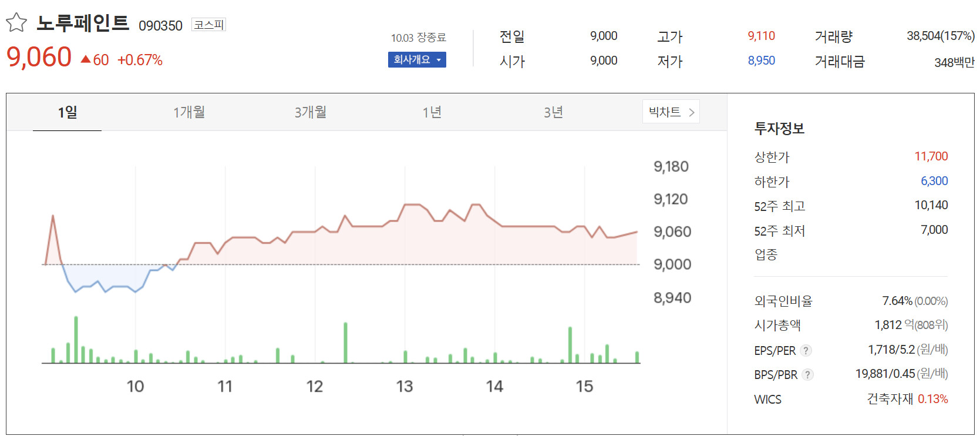Click the BPS/PBR label
This screenshot has width=980, height=436.
tap(776, 375)
